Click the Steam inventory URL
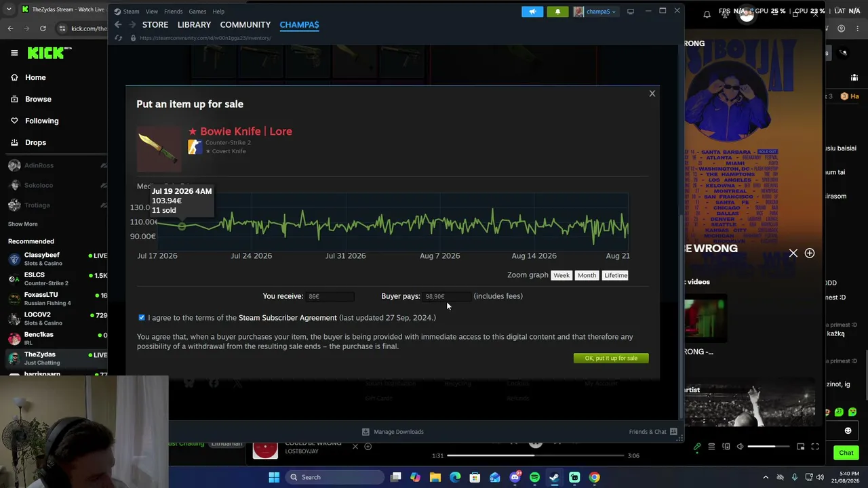 tap(205, 38)
